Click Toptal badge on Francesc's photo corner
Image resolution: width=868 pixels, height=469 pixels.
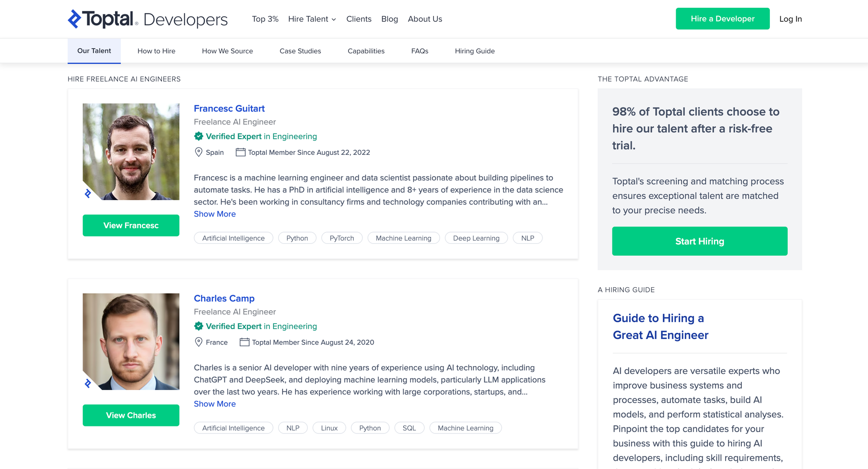pos(88,194)
